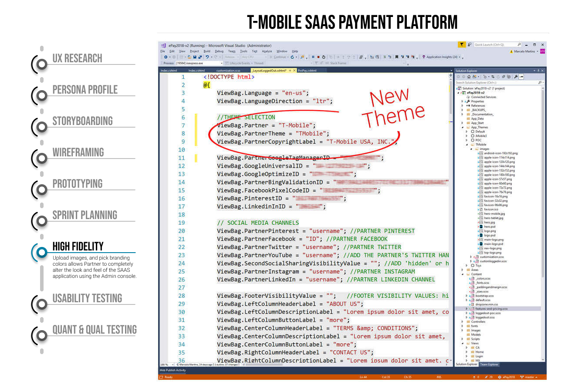Open the Debug menu
This screenshot has height=392, width=575.
click(219, 51)
